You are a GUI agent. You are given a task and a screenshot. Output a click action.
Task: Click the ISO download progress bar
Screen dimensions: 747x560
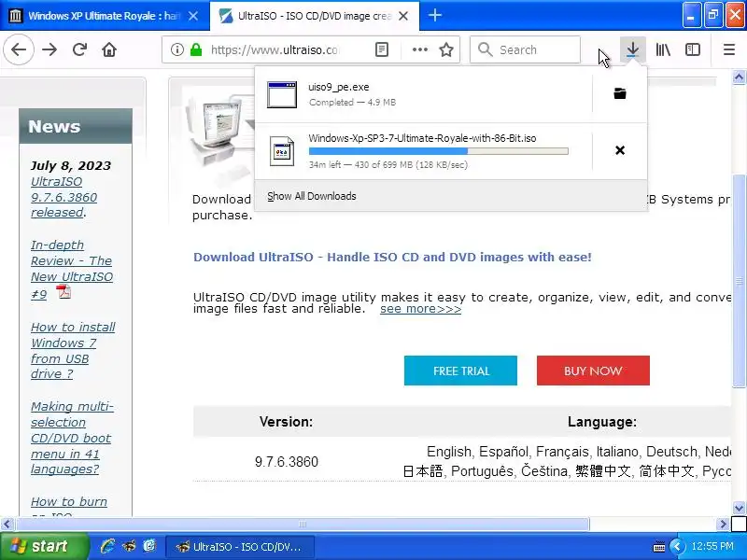[x=438, y=151]
